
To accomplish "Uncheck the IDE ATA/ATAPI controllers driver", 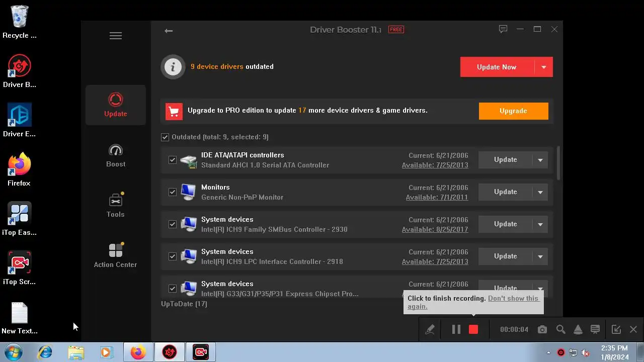I will click(173, 160).
